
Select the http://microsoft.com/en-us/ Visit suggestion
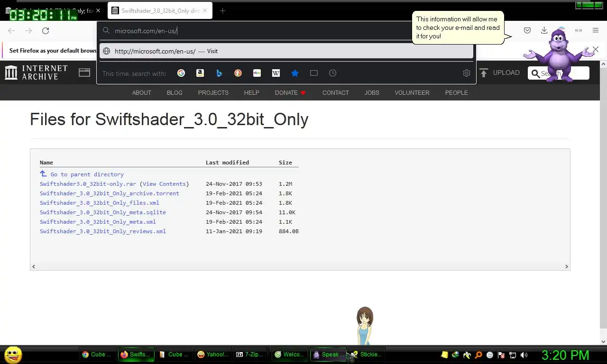286,51
